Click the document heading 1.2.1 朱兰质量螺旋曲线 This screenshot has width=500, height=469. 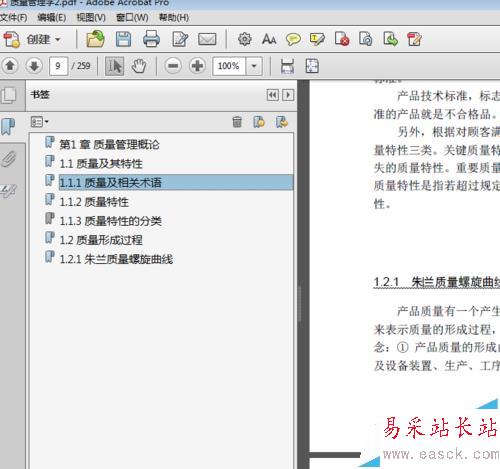click(436, 282)
